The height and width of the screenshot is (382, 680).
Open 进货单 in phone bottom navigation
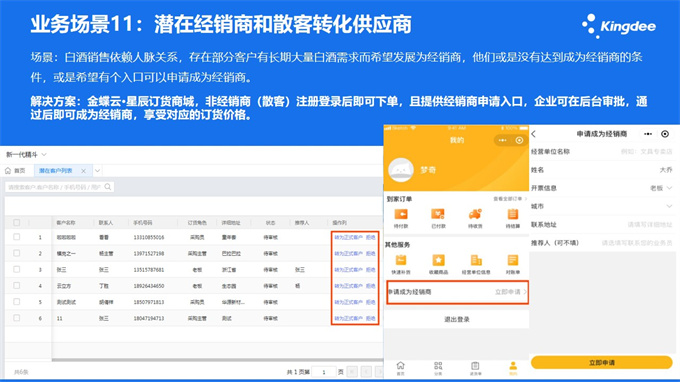(475, 368)
